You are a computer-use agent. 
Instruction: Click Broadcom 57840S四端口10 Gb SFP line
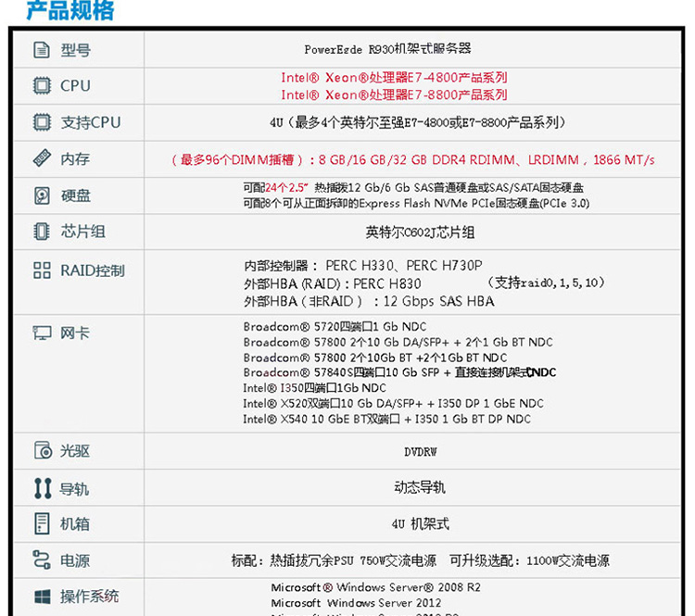(399, 372)
